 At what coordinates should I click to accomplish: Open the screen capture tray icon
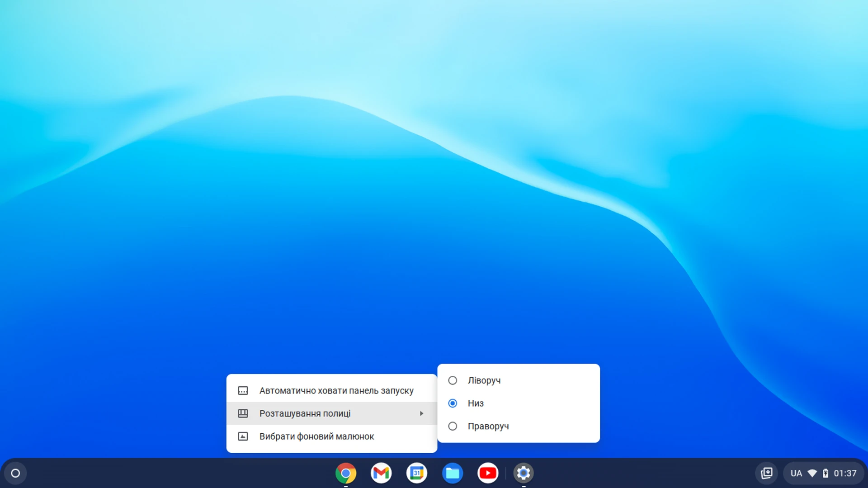pyautogui.click(x=767, y=473)
